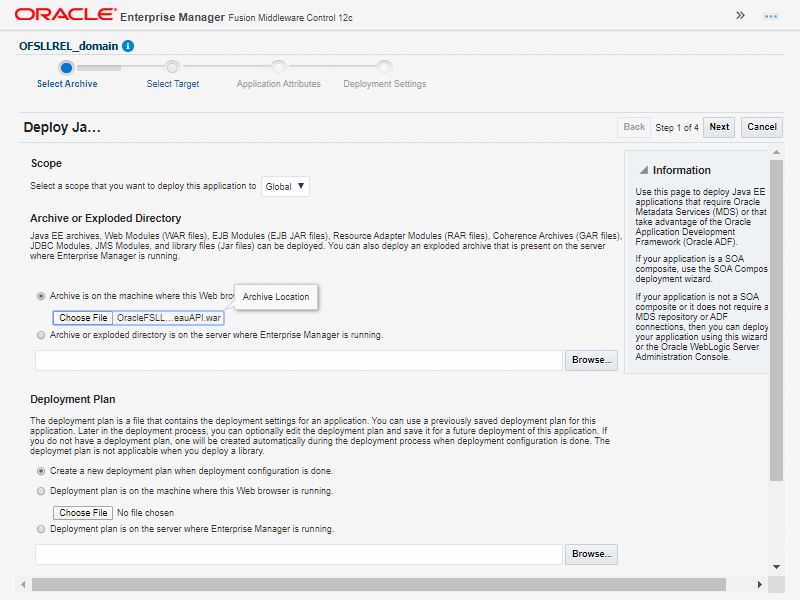Click the vertical scroll down arrow

click(776, 567)
